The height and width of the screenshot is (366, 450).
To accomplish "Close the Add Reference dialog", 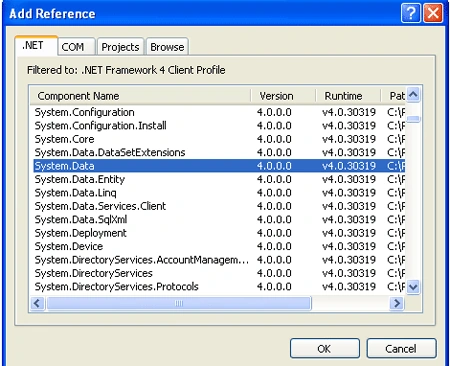I will [433, 13].
